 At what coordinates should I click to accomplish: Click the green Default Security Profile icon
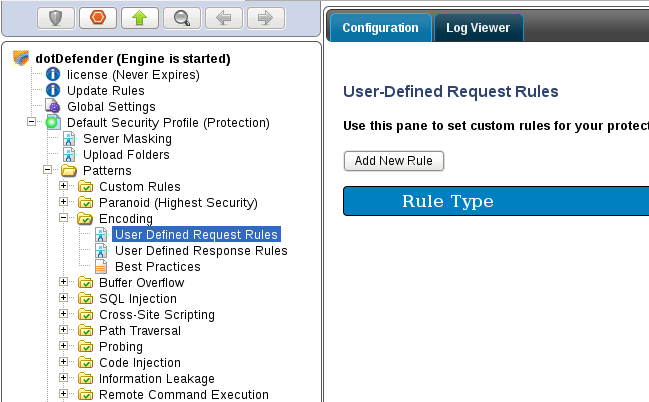pyautogui.click(x=53, y=123)
